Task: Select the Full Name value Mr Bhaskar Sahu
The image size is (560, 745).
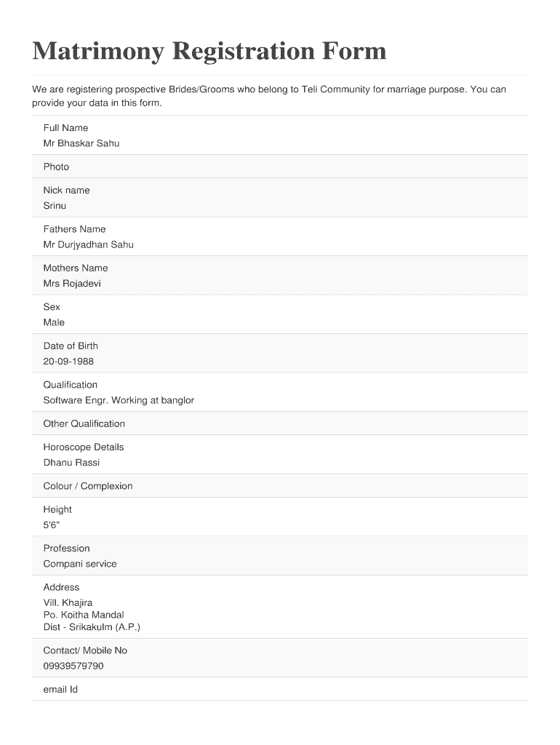Action: tap(81, 143)
